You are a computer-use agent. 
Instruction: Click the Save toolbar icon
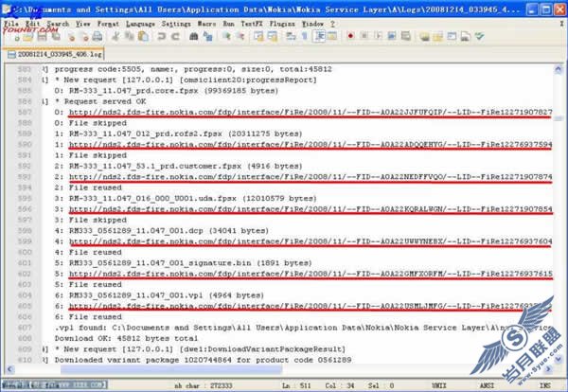(x=43, y=37)
